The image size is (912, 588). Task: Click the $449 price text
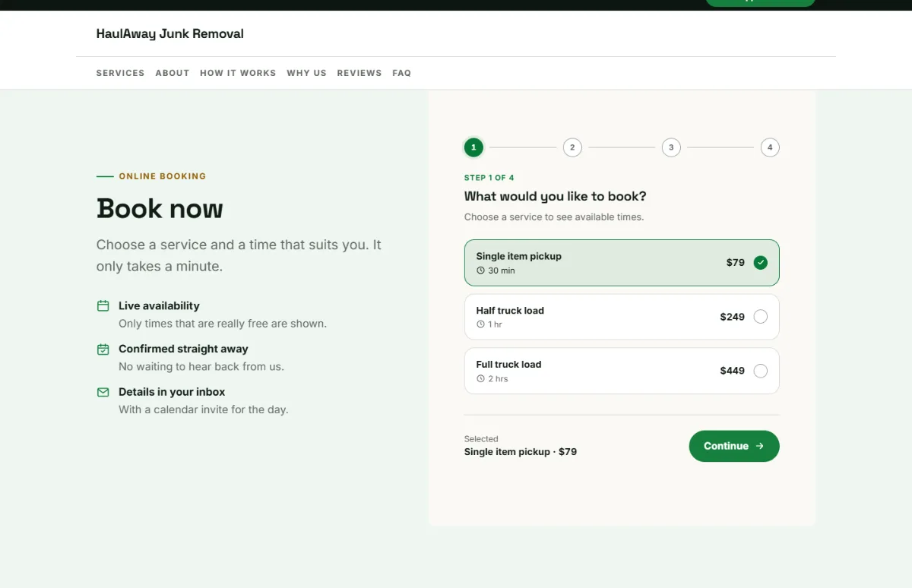pos(733,371)
